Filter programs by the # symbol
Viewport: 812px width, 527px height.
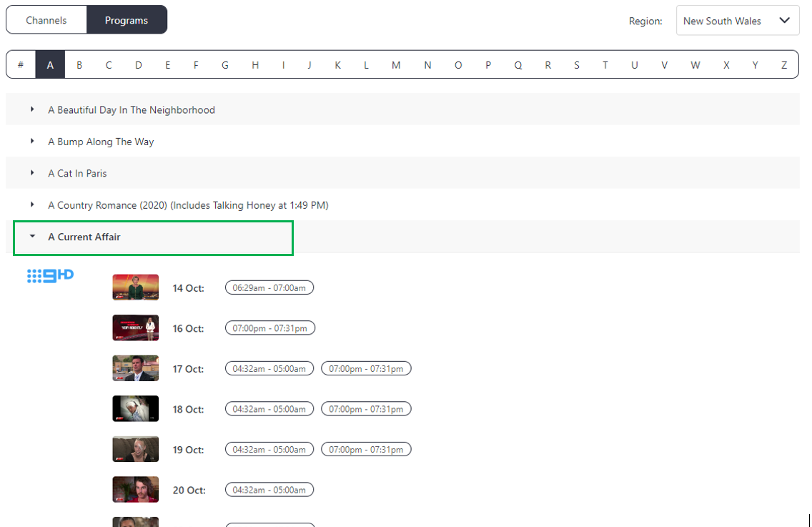(x=21, y=65)
